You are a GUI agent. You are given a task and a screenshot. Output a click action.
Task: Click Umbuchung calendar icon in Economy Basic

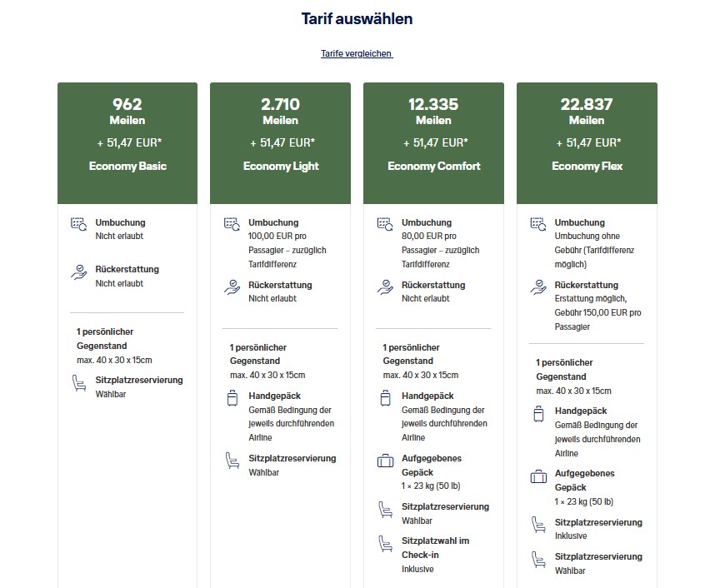(79, 224)
